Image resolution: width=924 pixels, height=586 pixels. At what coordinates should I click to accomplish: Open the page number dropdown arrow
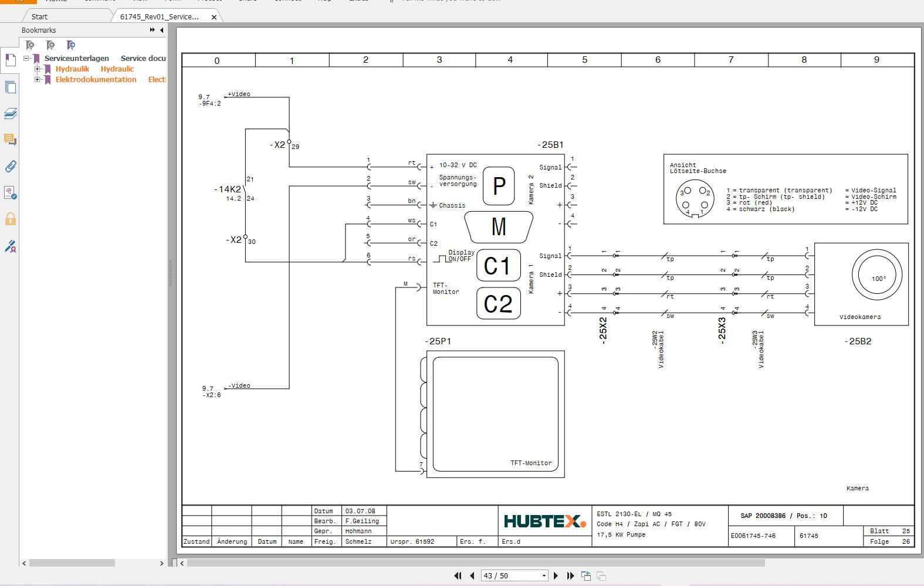[x=544, y=576]
